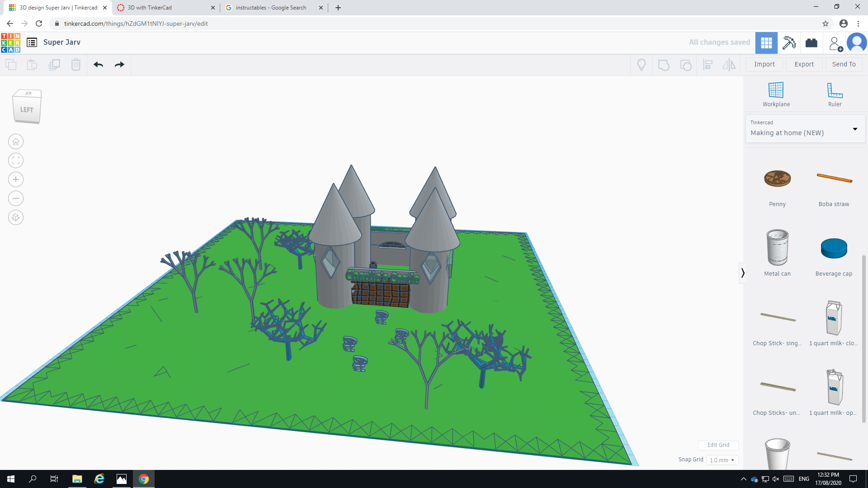
Task: Click the Group shapes icon
Action: tap(664, 65)
